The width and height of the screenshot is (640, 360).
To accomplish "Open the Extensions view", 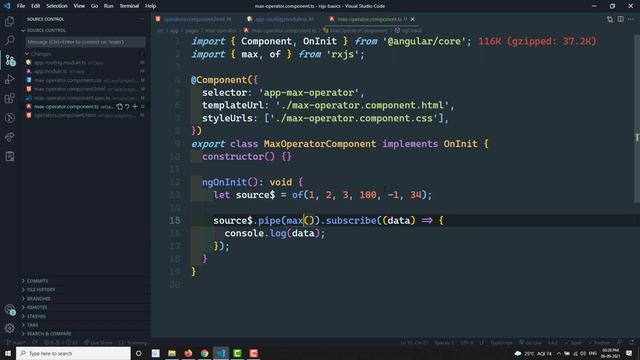I will (x=9, y=98).
